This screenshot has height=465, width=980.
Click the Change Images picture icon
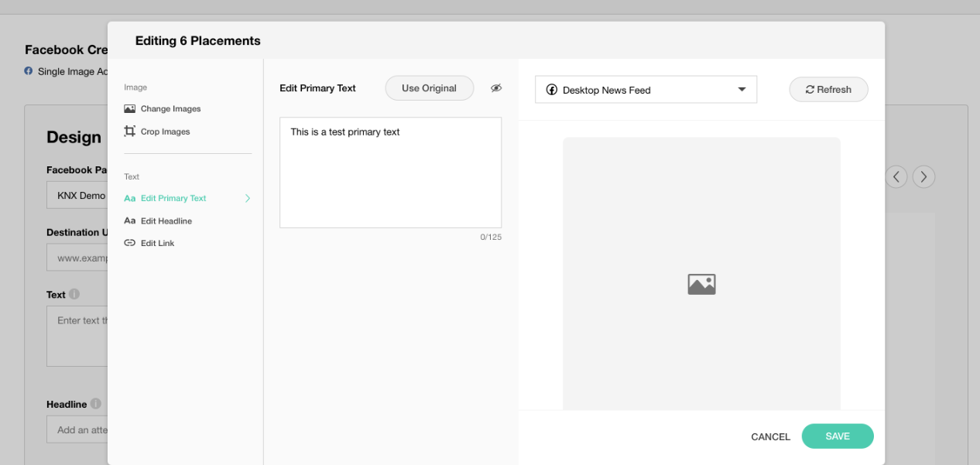129,109
